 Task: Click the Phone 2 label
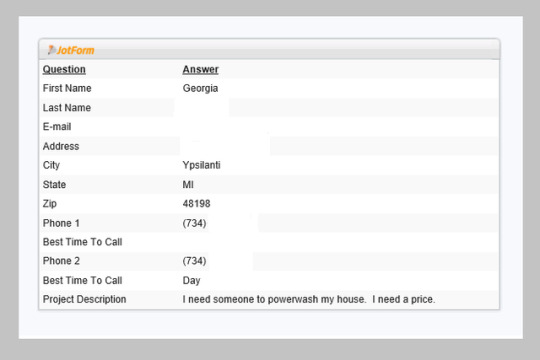click(61, 261)
